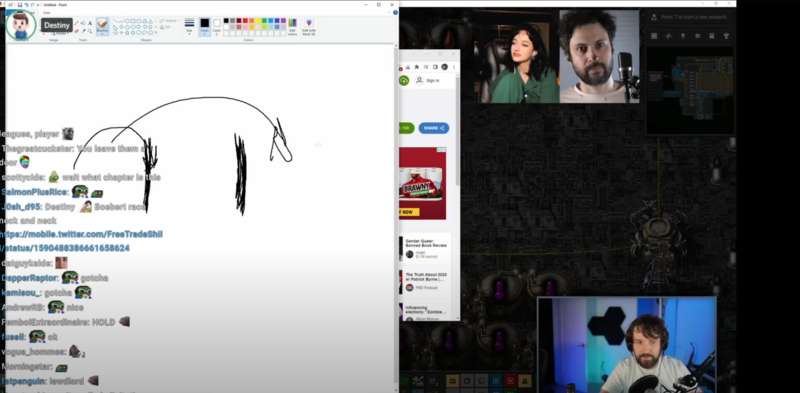Click the Color 2 selector
The width and height of the screenshot is (800, 393).
coord(216,27)
